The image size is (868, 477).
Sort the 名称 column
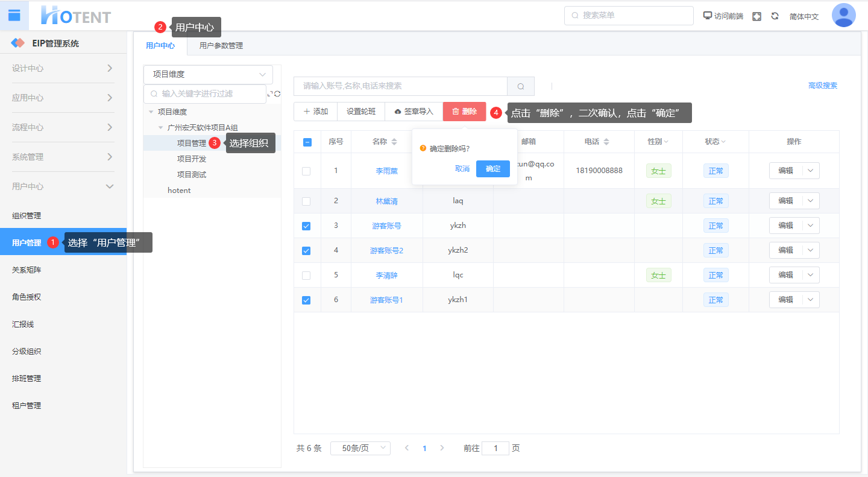tap(394, 142)
